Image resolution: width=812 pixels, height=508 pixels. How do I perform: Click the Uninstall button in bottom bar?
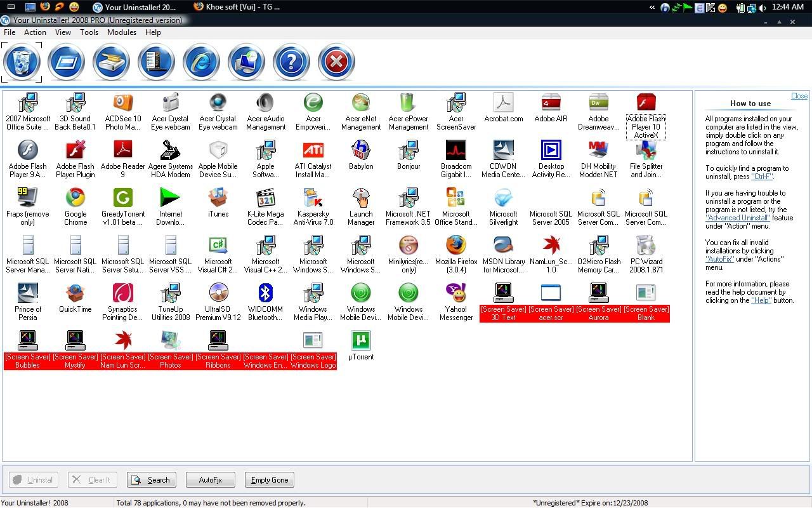[x=34, y=480]
